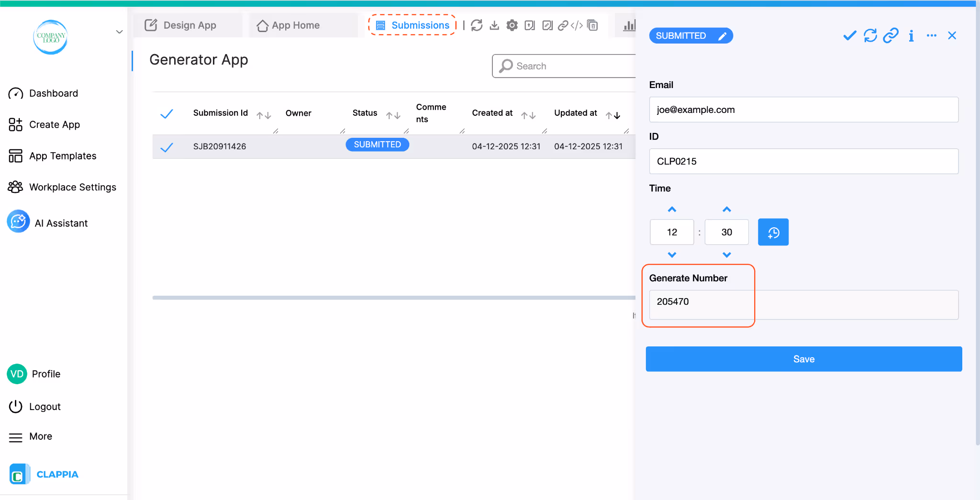
Task: Click the Created at value 04-12-2025 12:31
Action: coord(506,146)
